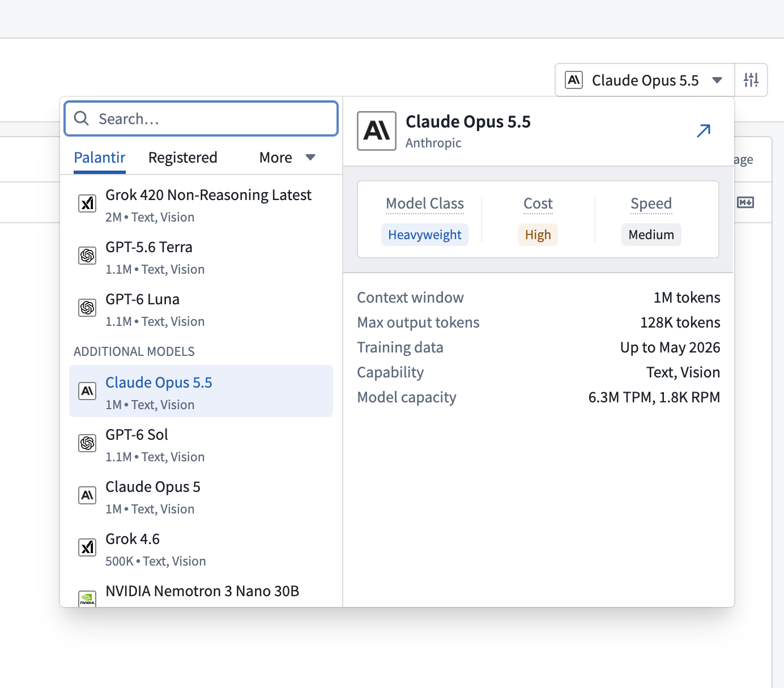This screenshot has width=784, height=688.
Task: Click the OpenAI icon beside GPT-5.6 Terra
Action: pos(87,256)
